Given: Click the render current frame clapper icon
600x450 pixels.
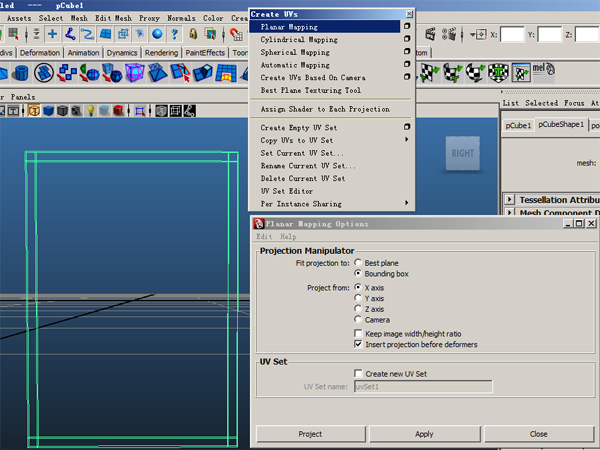Looking at the screenshot, I should (430, 34).
